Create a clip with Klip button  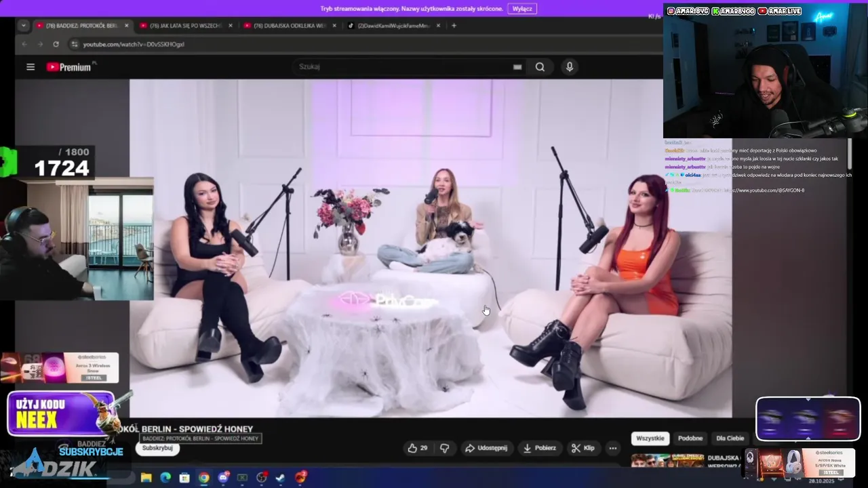pos(583,448)
